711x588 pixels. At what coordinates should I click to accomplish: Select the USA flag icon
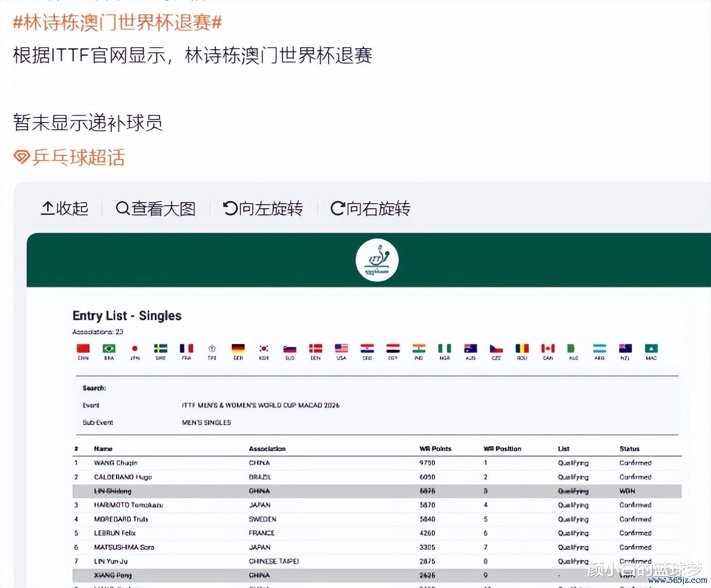pyautogui.click(x=341, y=349)
